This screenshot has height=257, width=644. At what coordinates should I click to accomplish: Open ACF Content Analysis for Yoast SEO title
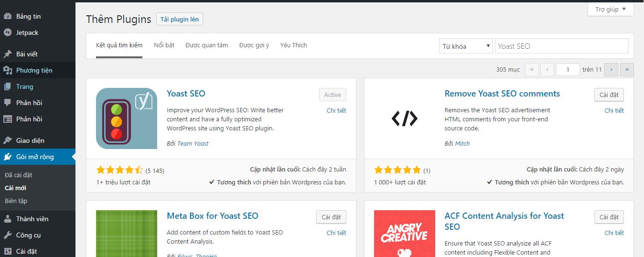[504, 221]
